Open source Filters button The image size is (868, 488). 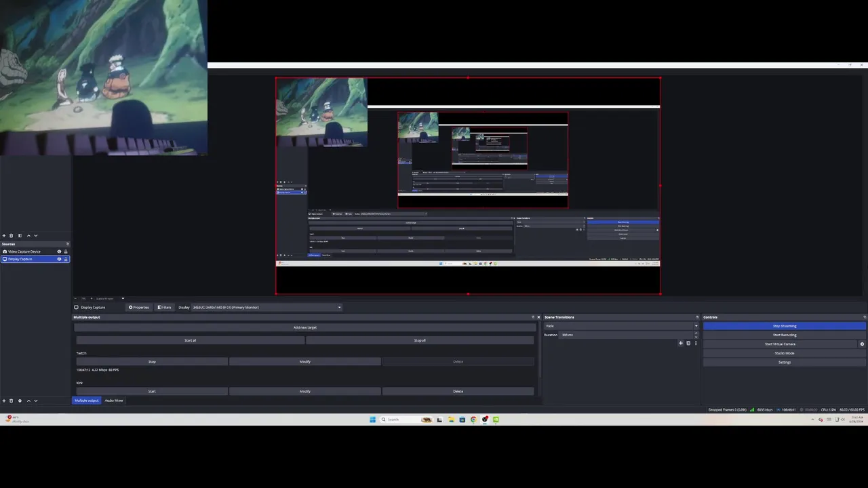click(x=164, y=307)
